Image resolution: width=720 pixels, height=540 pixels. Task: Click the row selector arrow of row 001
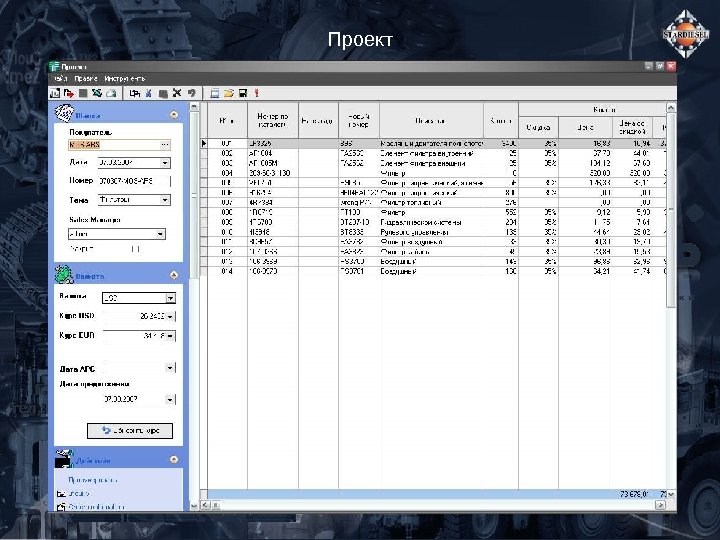click(204, 144)
